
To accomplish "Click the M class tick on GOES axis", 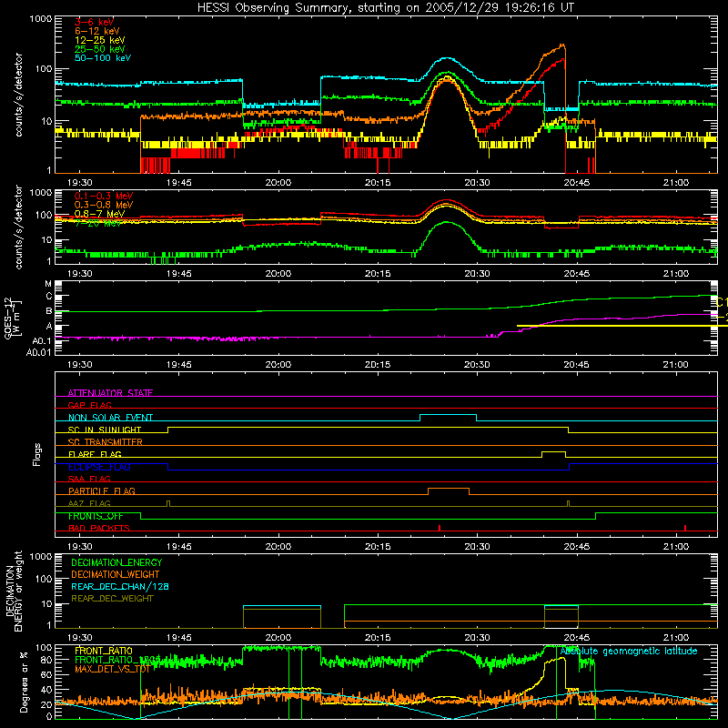I will click(x=48, y=284).
